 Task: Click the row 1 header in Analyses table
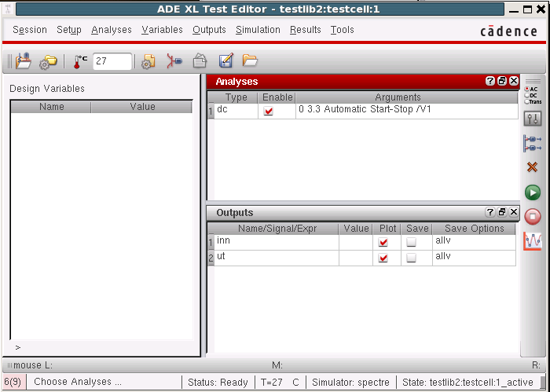211,112
